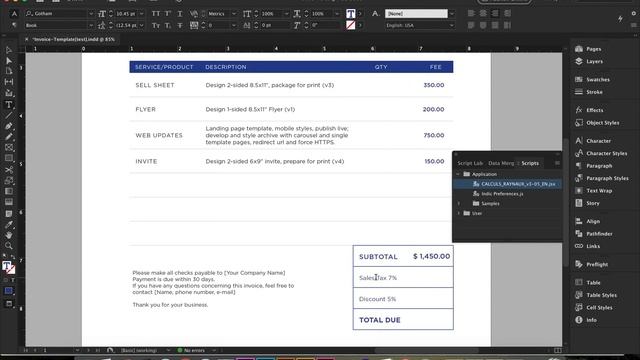Image resolution: width=640 pixels, height=360 pixels.
Task: Switch to Character Formatting Controls
Action: coord(14,14)
